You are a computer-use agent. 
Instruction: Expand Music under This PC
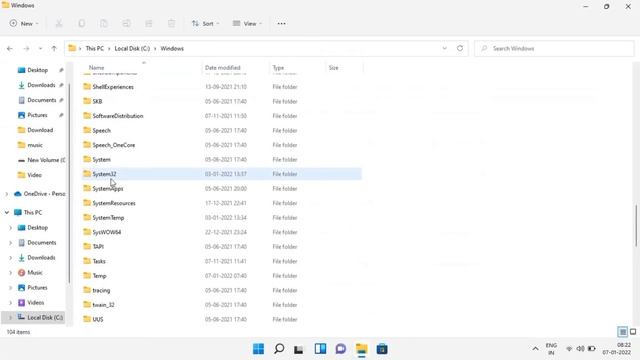pos(11,273)
